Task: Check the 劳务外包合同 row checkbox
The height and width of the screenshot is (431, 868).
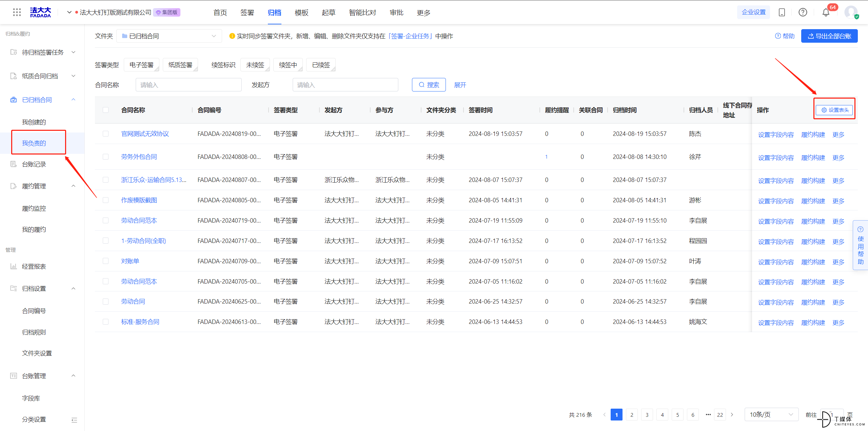Action: (x=106, y=157)
